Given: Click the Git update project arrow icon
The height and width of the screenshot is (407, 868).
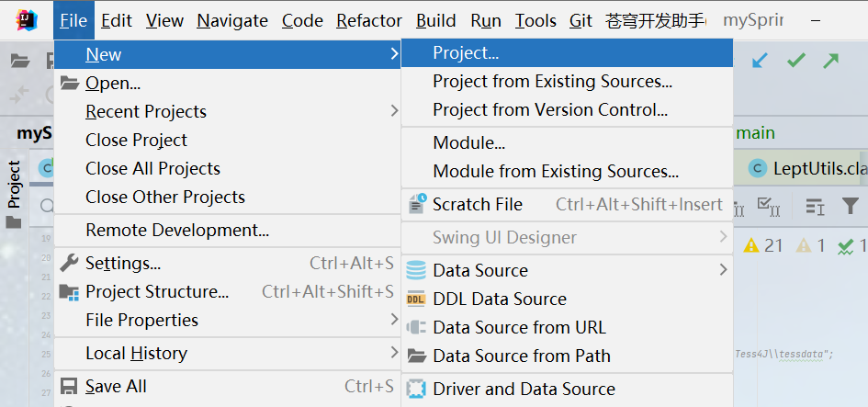Looking at the screenshot, I should point(761,61).
